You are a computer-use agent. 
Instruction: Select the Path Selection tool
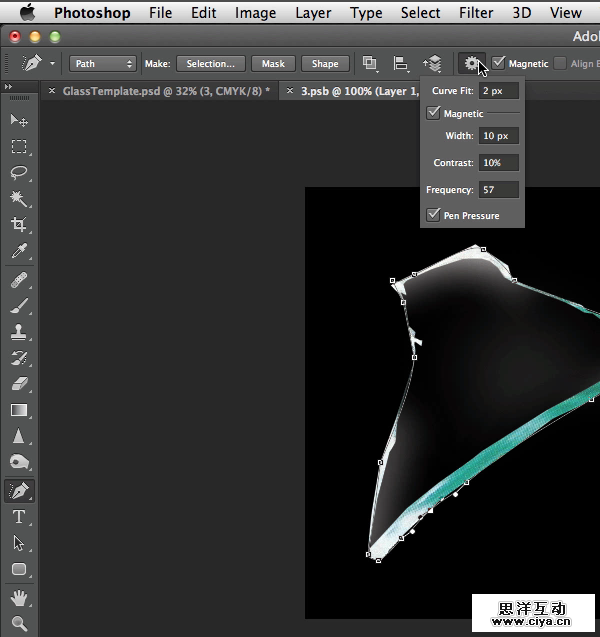click(19, 543)
